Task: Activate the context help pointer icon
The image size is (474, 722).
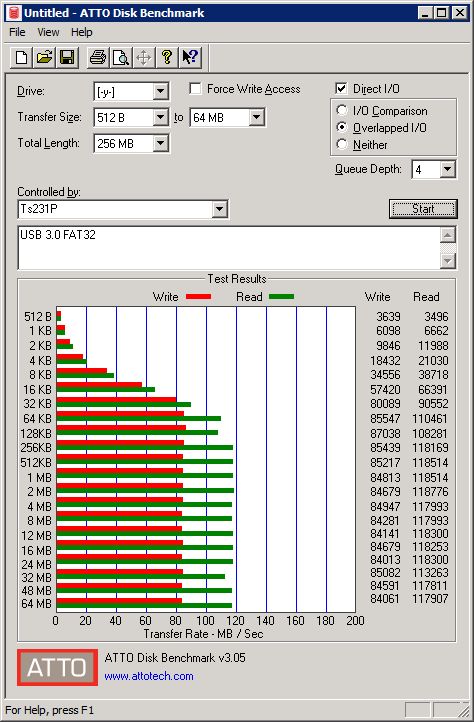Action: (x=190, y=58)
